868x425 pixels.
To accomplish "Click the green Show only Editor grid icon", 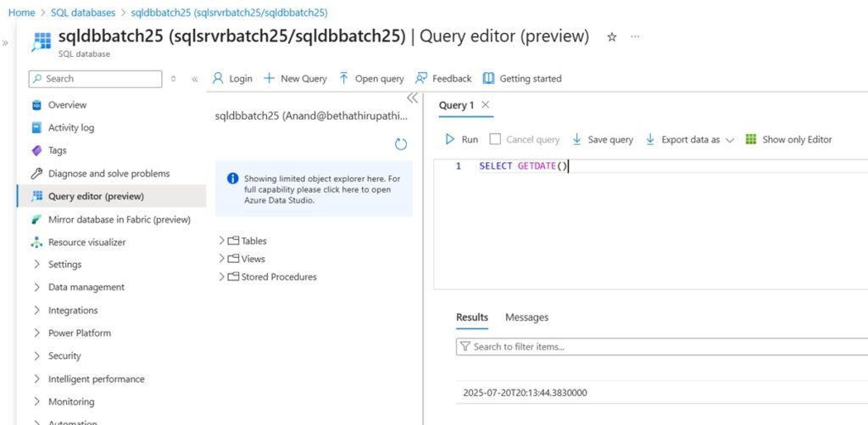I will tap(751, 139).
